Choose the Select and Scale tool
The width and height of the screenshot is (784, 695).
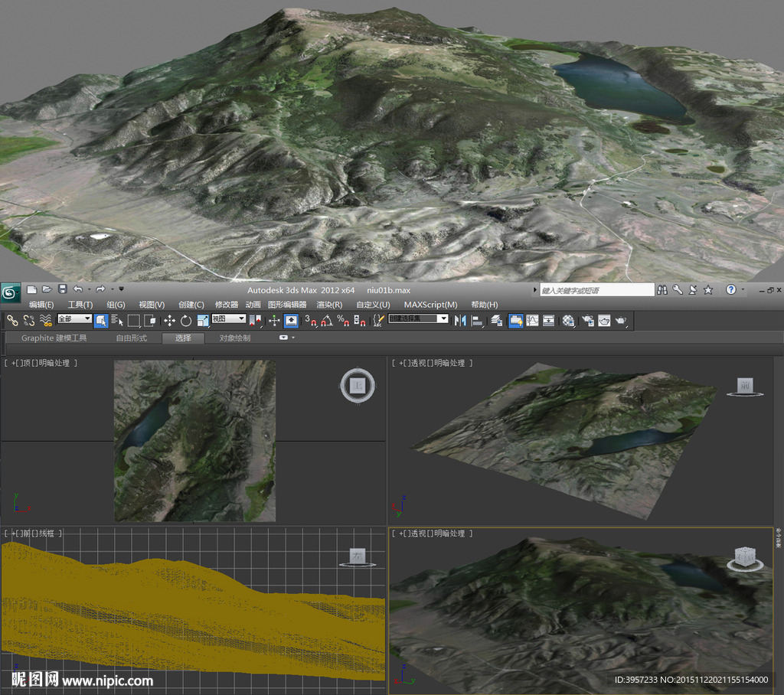(x=202, y=321)
